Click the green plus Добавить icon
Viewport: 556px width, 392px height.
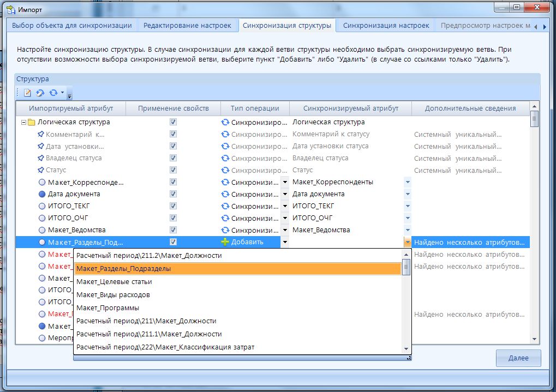(225, 242)
